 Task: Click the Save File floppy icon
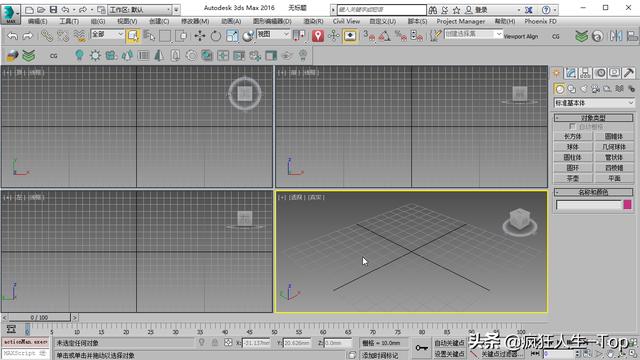click(53, 9)
